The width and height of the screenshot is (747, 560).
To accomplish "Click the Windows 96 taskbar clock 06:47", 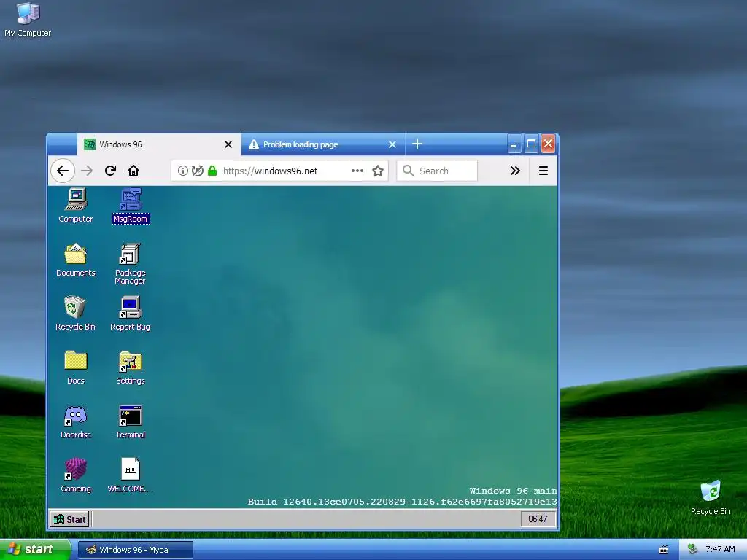I will 538,519.
